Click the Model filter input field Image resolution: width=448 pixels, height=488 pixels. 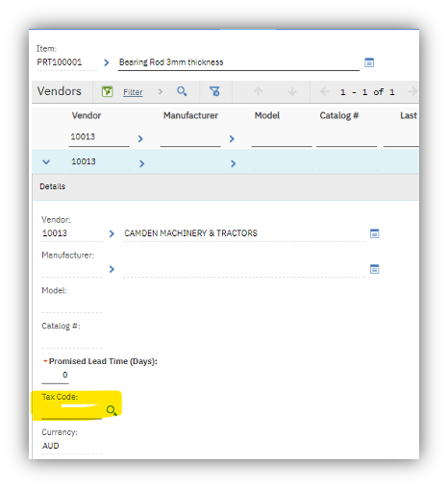tap(282, 138)
